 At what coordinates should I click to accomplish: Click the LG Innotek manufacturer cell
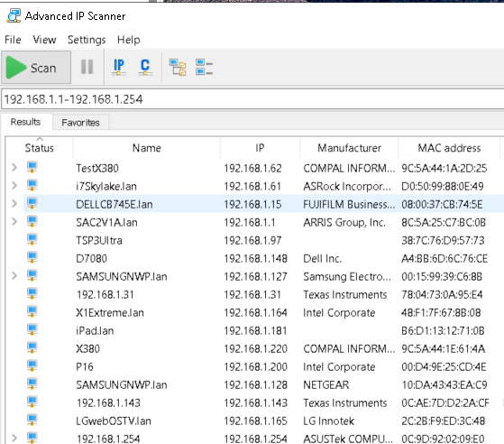coord(328,421)
